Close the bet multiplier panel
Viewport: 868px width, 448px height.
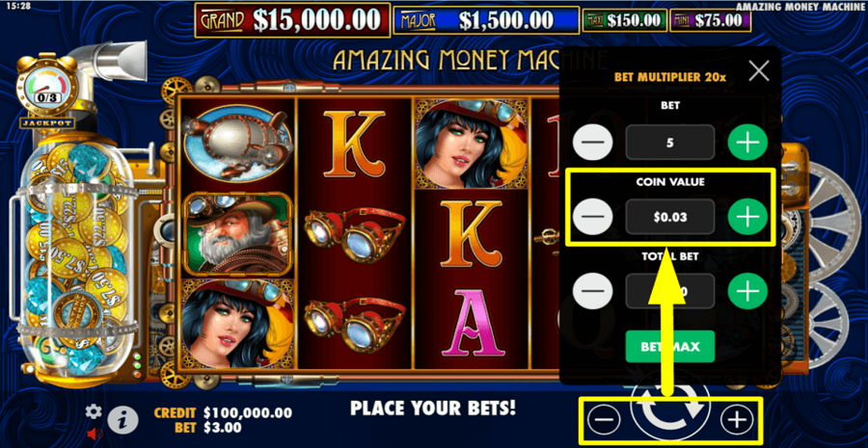[x=759, y=70]
